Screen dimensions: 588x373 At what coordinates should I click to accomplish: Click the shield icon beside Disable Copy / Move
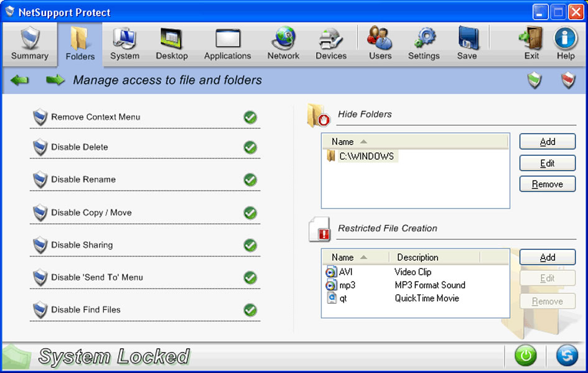pos(40,213)
